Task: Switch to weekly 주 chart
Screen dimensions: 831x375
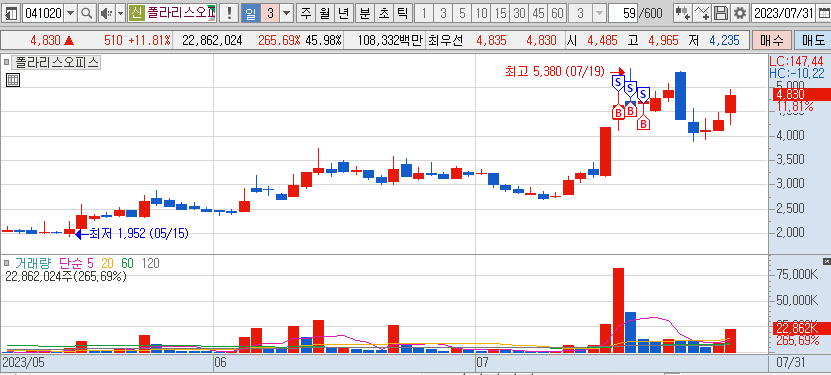Action: click(306, 13)
